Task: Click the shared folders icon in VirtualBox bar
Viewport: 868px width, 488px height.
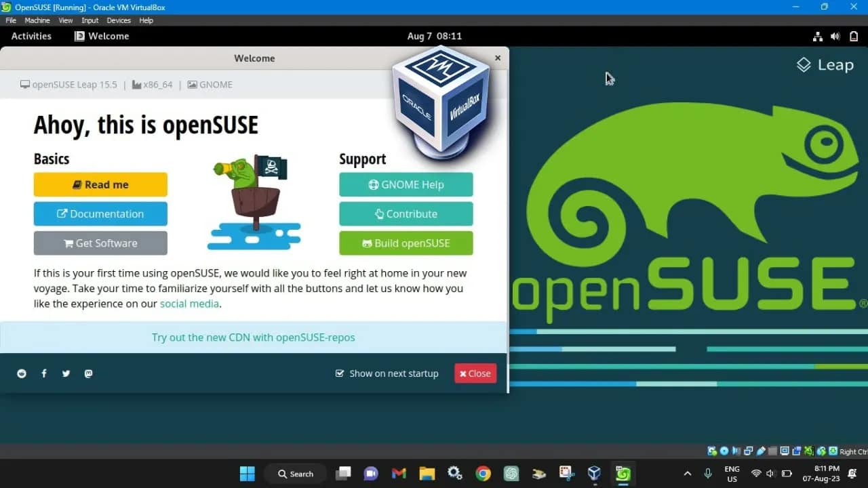Action: pyautogui.click(x=797, y=451)
